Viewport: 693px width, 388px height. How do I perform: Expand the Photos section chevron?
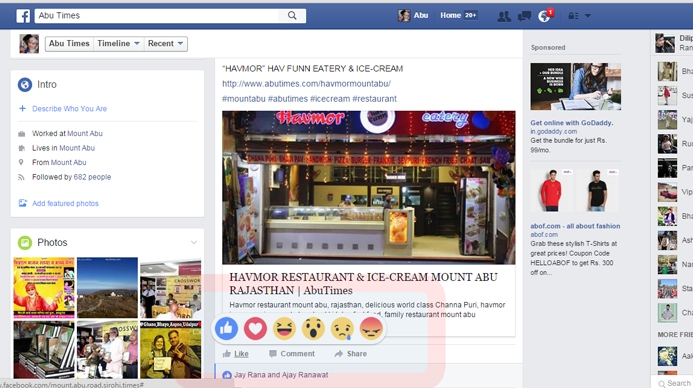point(194,242)
